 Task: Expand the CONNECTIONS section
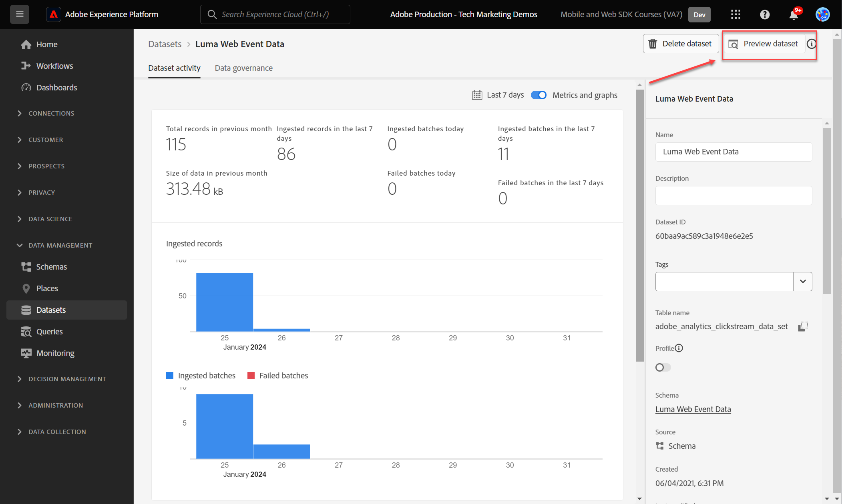51,114
